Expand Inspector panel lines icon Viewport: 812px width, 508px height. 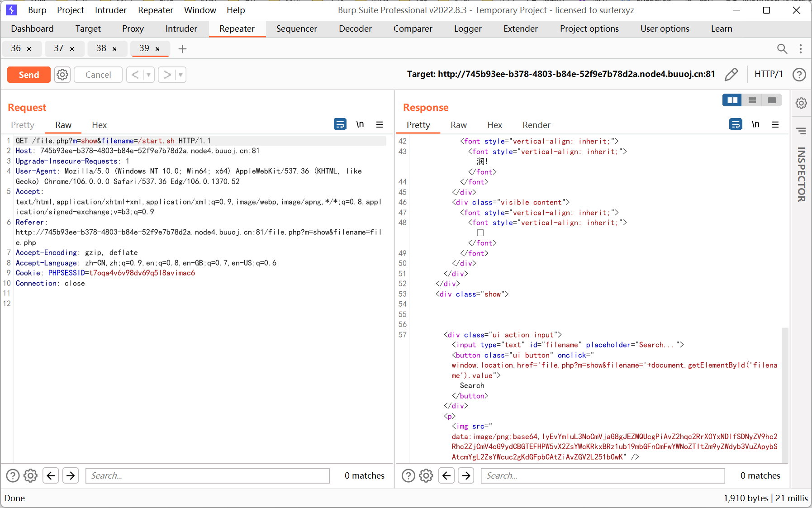[801, 131]
